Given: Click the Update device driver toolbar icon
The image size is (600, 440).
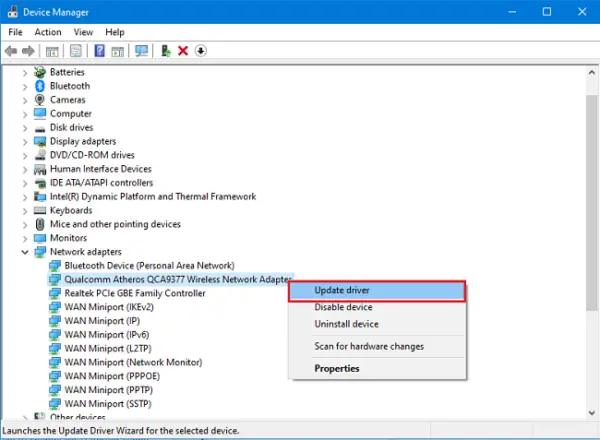Looking at the screenshot, I should 165,51.
